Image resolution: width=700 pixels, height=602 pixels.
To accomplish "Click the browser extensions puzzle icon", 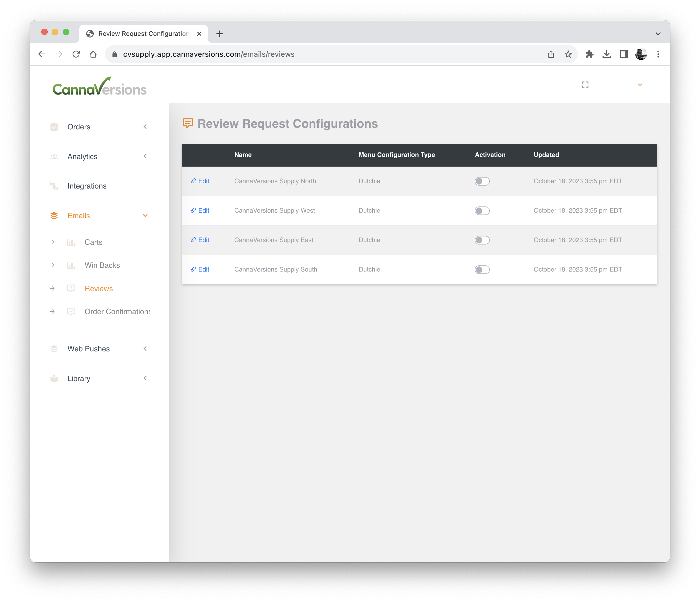I will 589,54.
